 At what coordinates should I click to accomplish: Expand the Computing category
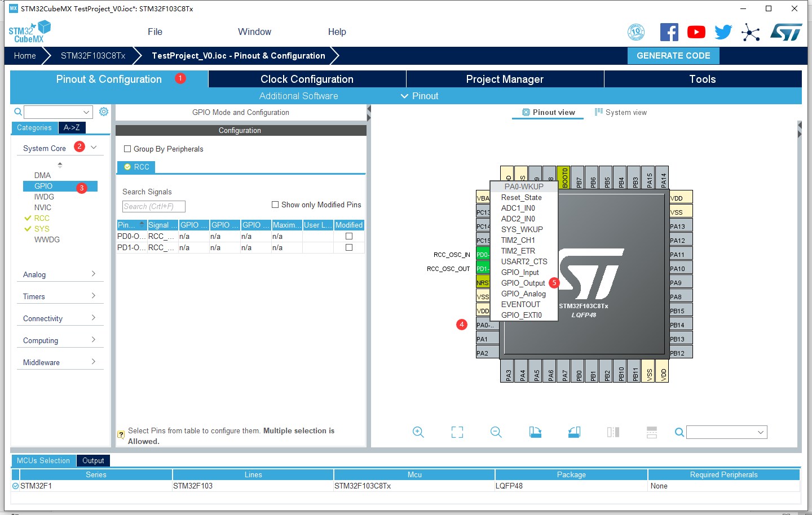point(94,340)
